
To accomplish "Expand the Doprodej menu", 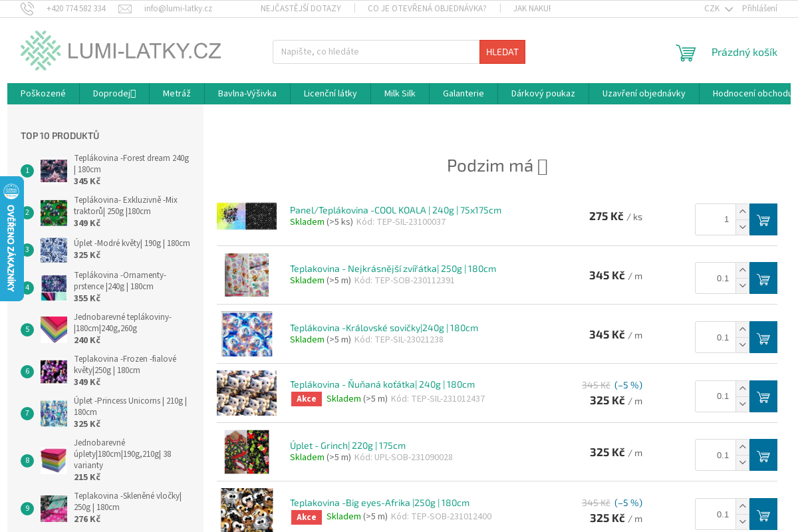I will point(114,94).
